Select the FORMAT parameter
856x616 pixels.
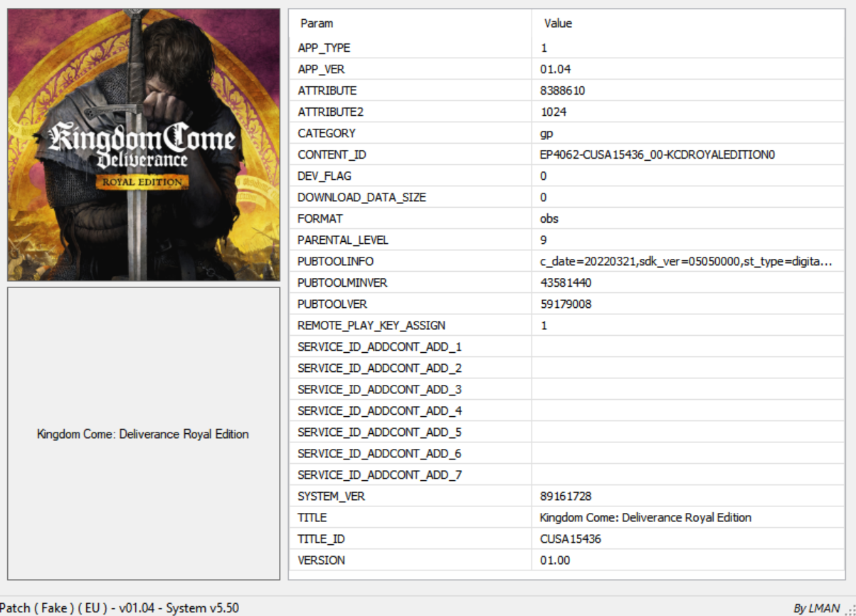point(320,218)
